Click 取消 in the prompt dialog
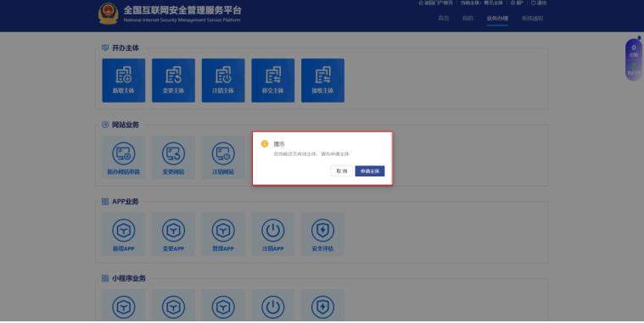 click(x=342, y=171)
